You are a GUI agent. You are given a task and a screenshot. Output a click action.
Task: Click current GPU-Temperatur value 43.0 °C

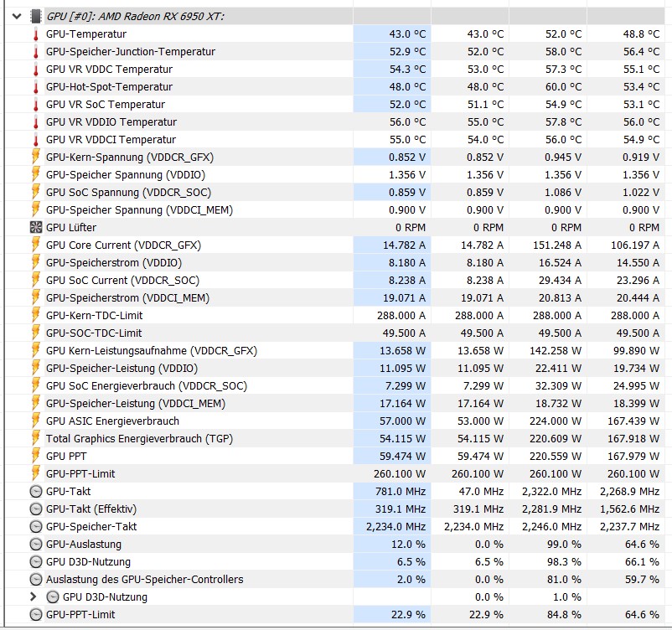(x=407, y=34)
